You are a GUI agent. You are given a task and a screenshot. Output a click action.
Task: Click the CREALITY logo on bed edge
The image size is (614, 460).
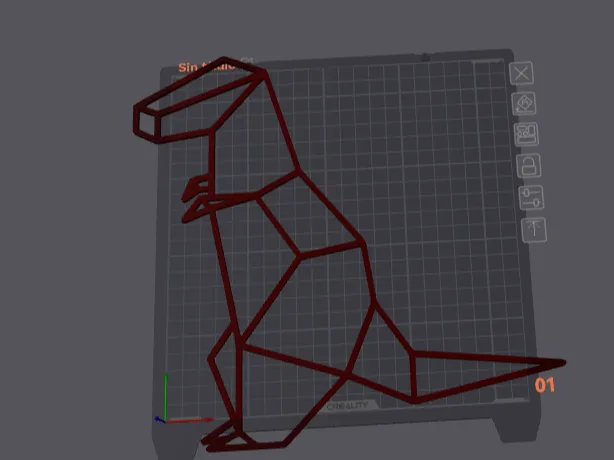tap(347, 406)
